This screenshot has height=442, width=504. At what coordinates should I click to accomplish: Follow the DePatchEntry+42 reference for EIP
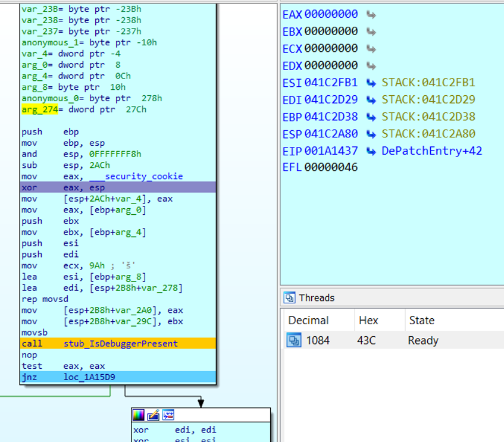point(431,151)
